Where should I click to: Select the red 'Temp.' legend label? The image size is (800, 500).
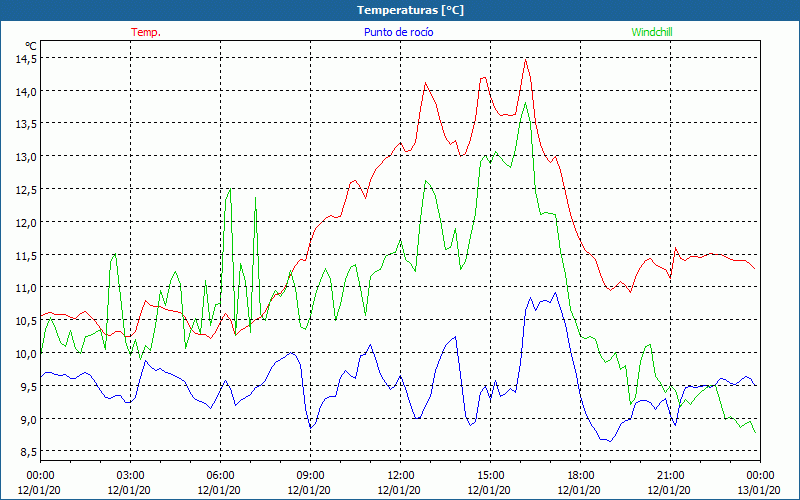point(146,32)
